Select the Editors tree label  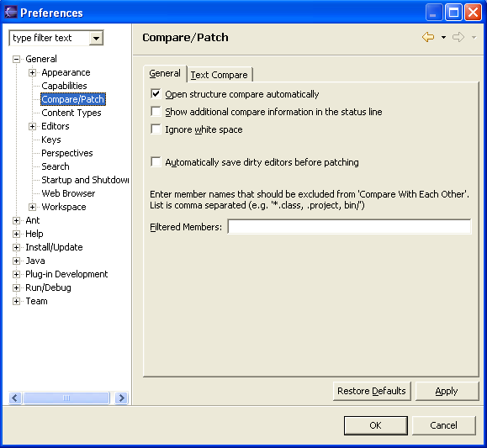tap(56, 126)
